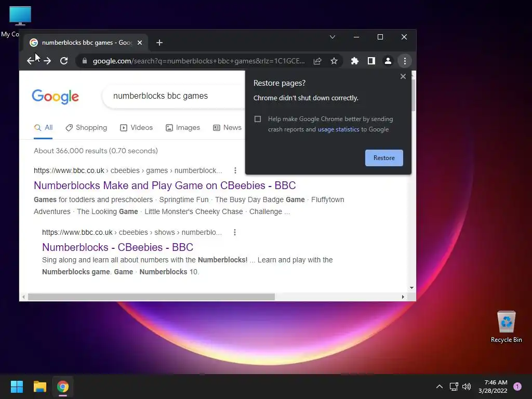Open the notification badge in taskbar

[x=517, y=387]
